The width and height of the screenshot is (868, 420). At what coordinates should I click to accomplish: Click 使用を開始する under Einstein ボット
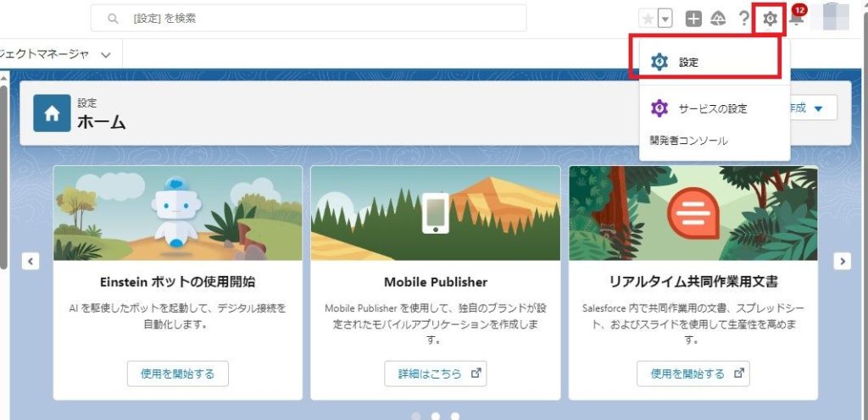(178, 373)
